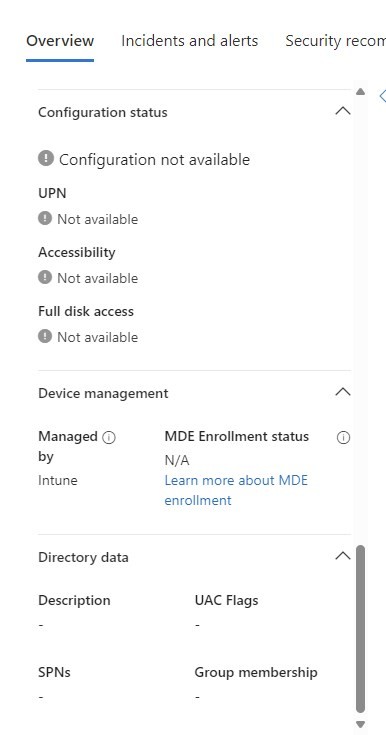Collapse the Directory data section
The width and height of the screenshot is (386, 735).
click(x=343, y=556)
